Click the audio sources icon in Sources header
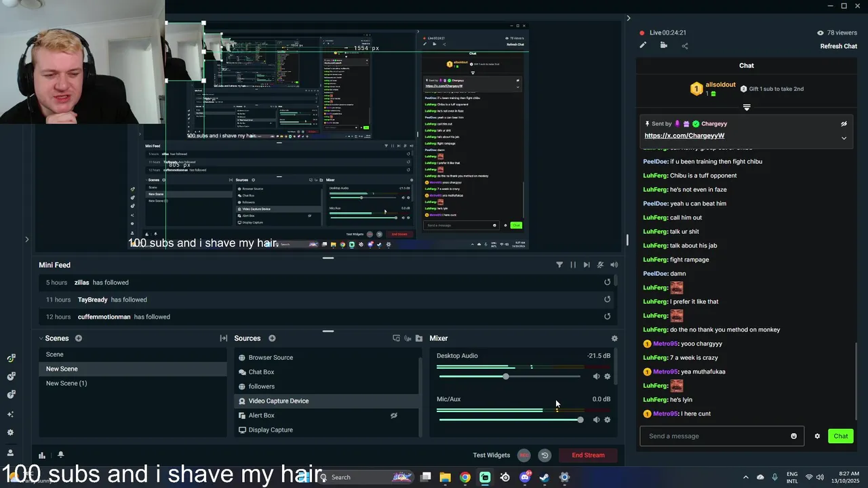The height and width of the screenshot is (488, 868). (x=408, y=338)
